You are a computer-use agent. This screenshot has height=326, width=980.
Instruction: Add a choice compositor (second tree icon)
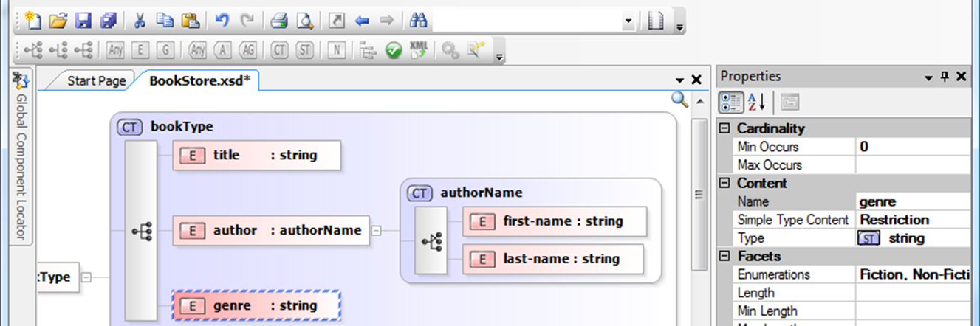(x=58, y=50)
